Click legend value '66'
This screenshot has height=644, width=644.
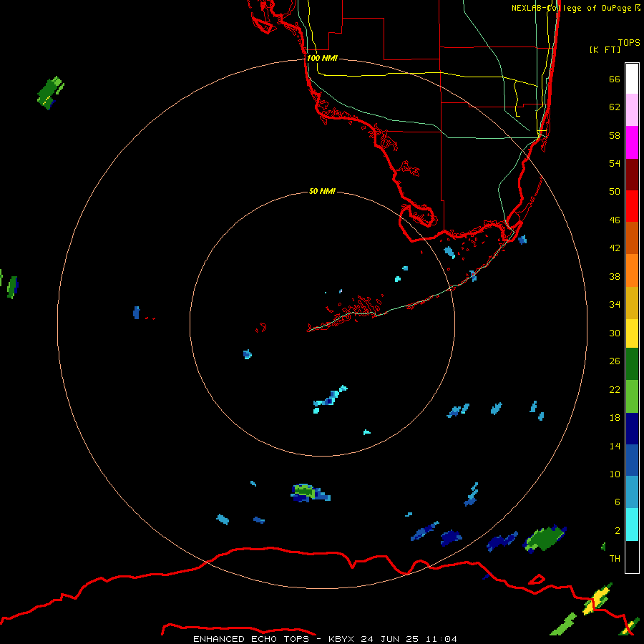pyautogui.click(x=615, y=79)
